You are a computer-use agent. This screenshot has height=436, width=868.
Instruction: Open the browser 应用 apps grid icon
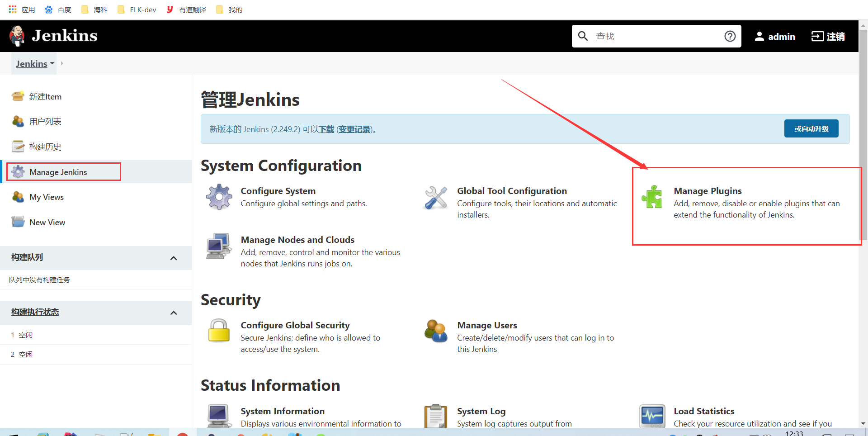[13, 9]
